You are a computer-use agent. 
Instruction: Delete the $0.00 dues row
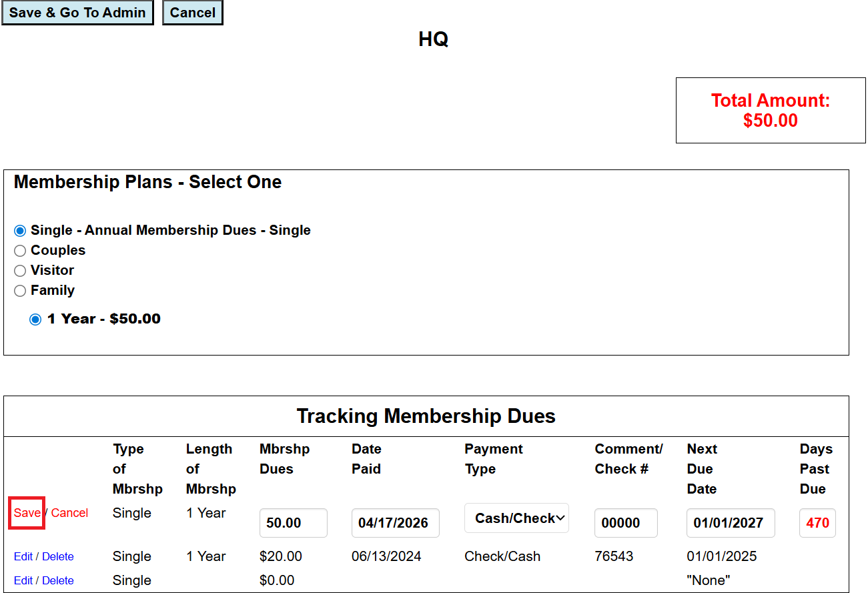point(58,580)
